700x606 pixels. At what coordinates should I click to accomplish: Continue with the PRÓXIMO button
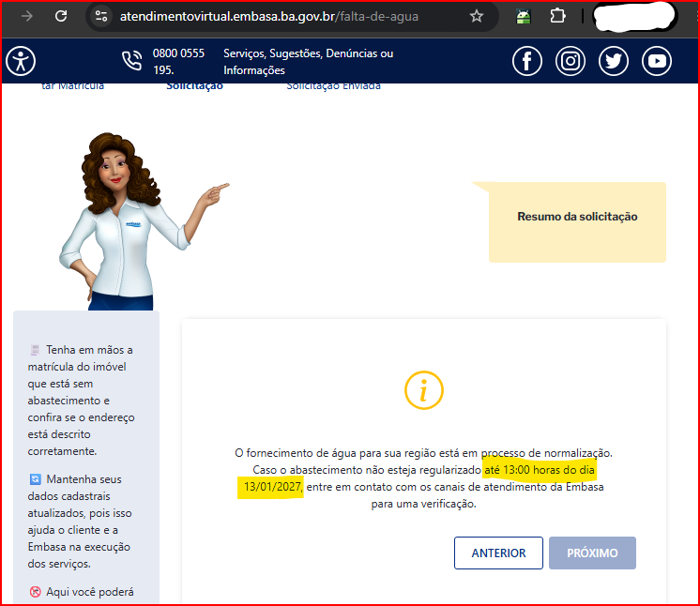coord(592,553)
